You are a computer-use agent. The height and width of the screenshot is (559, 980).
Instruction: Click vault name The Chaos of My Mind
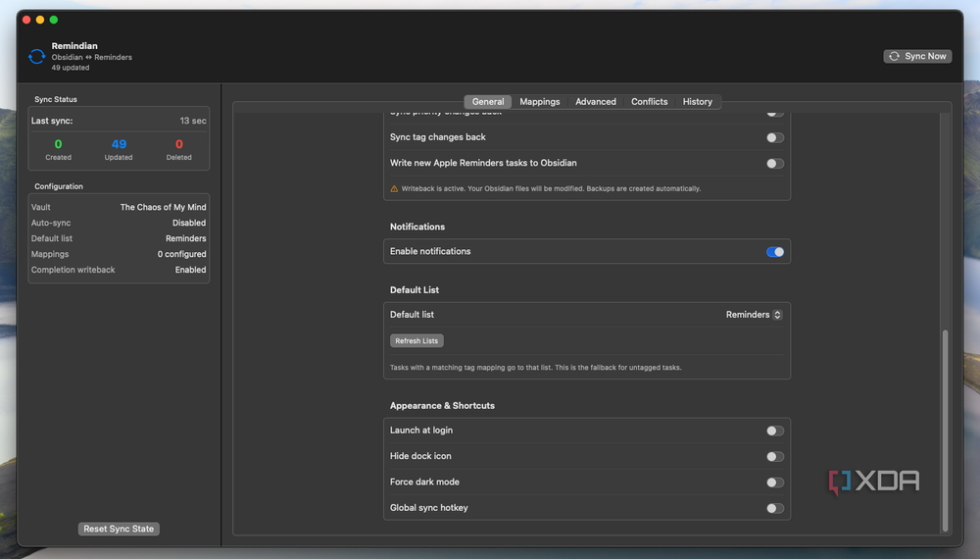point(163,207)
